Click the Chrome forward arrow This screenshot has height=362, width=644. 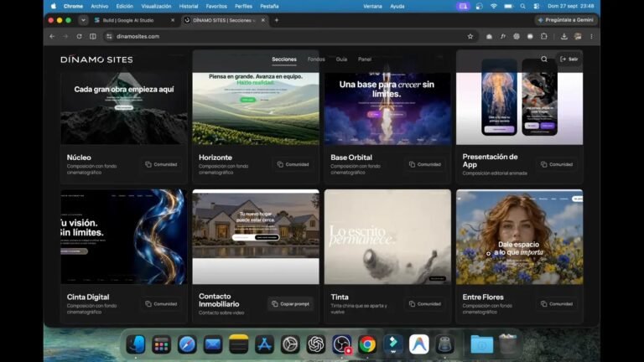[65, 36]
